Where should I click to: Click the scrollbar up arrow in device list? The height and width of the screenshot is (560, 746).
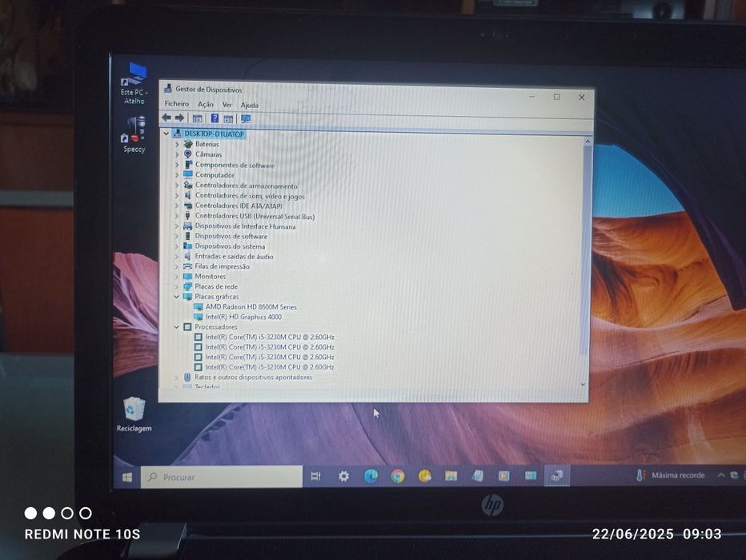pos(587,142)
